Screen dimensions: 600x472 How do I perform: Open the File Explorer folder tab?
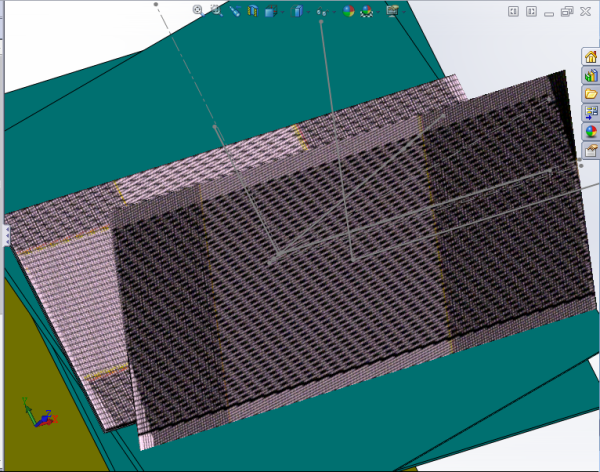[591, 94]
